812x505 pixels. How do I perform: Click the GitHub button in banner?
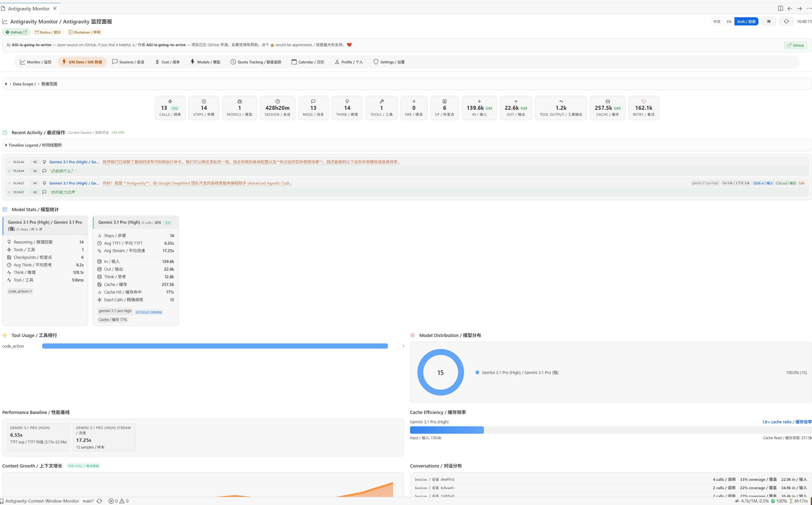tap(795, 45)
